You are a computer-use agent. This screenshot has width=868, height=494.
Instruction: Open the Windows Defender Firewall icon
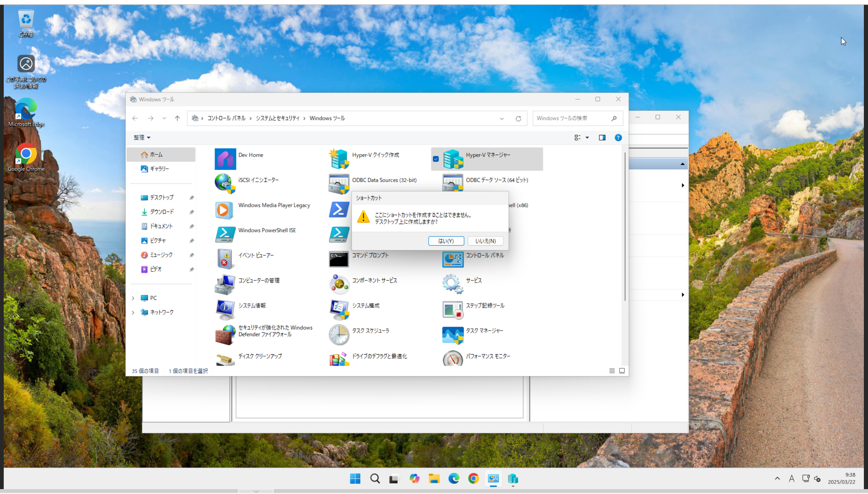225,334
